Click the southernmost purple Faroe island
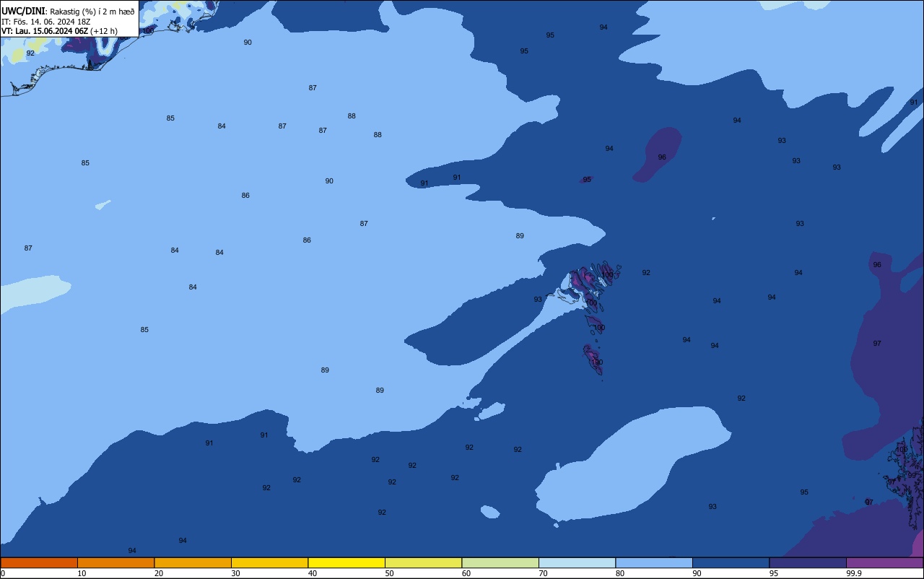This screenshot has height=579, width=924. [593, 360]
